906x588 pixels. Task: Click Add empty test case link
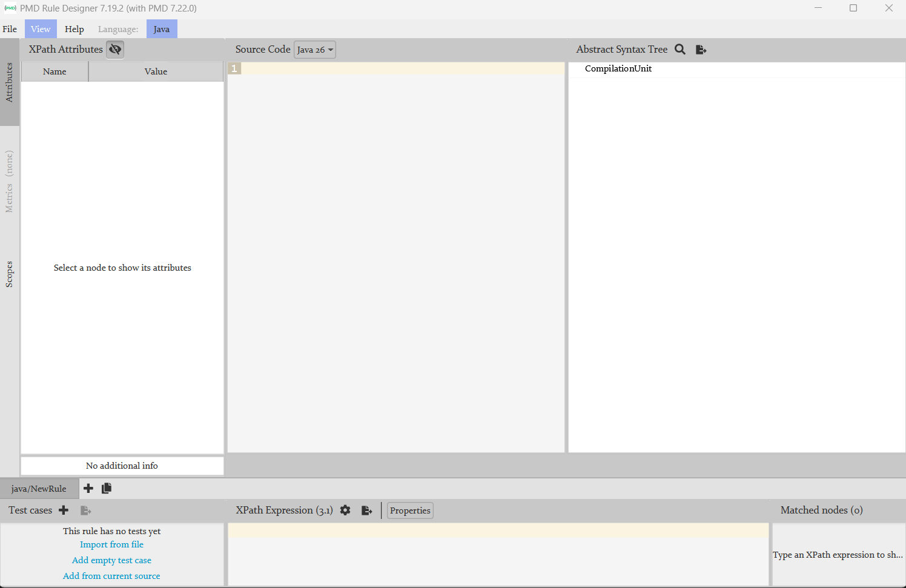pos(111,560)
